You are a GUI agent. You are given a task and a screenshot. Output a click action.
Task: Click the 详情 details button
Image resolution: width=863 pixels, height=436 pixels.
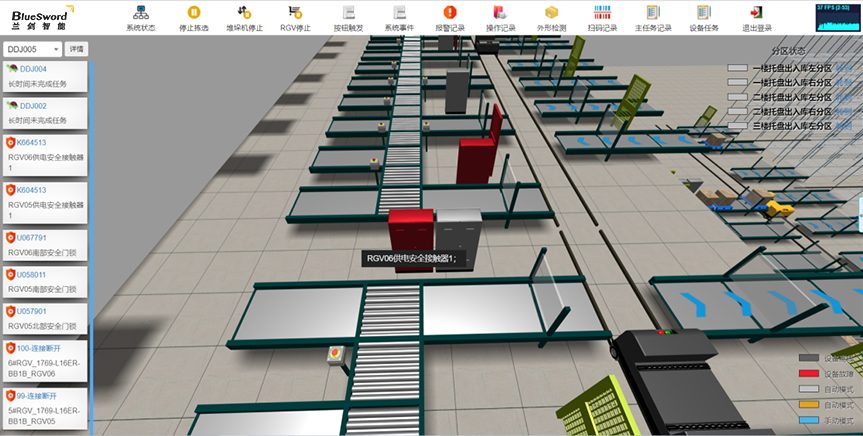click(76, 48)
